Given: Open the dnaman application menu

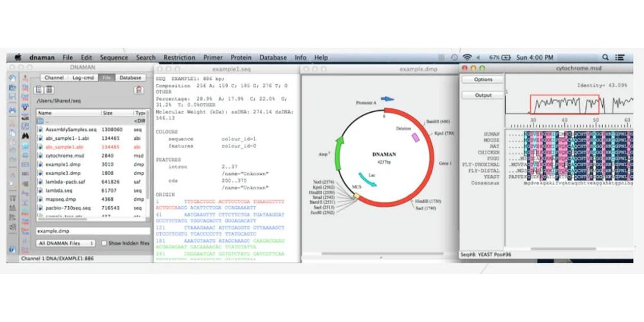Looking at the screenshot, I should (41, 57).
